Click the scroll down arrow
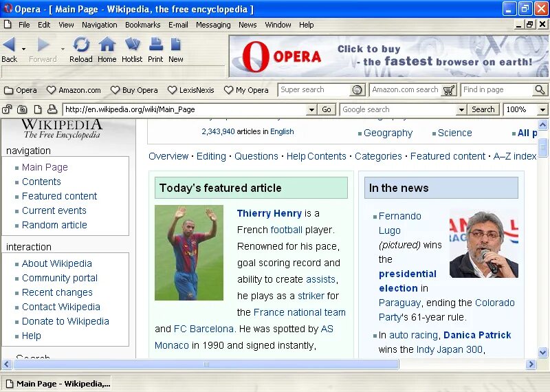 542,352
